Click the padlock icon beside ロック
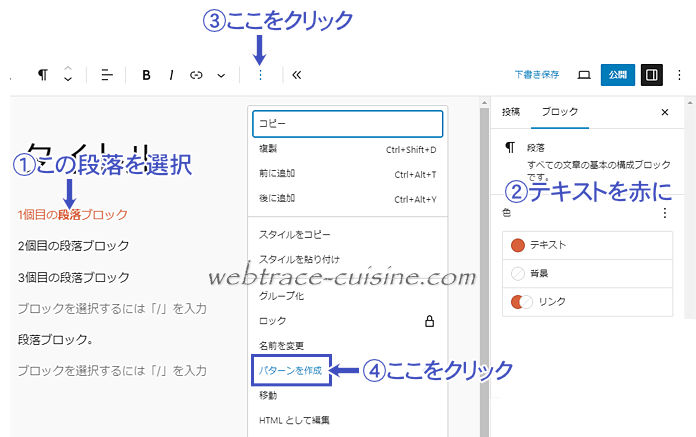696x437 pixels. pos(429,321)
